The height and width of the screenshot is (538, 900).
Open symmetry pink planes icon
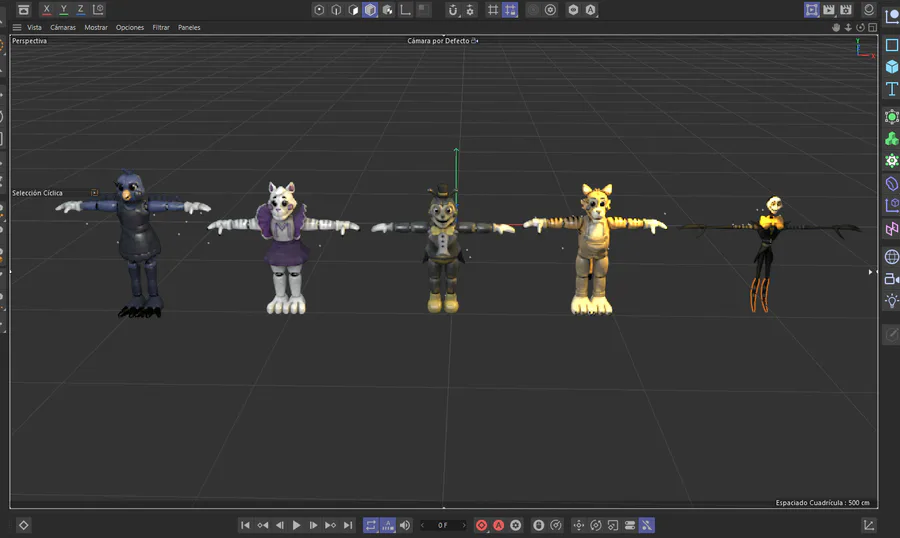tap(891, 229)
